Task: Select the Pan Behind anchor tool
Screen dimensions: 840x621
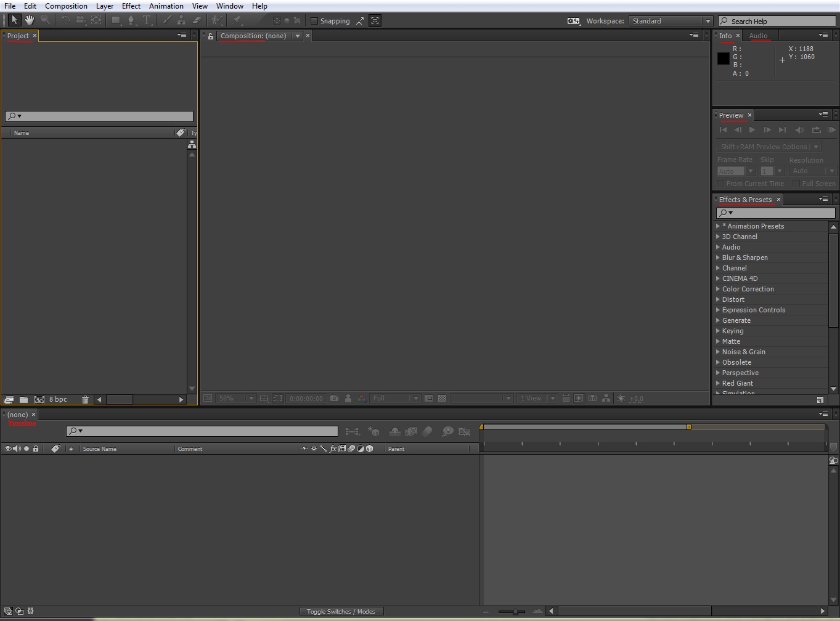Action: 97,20
